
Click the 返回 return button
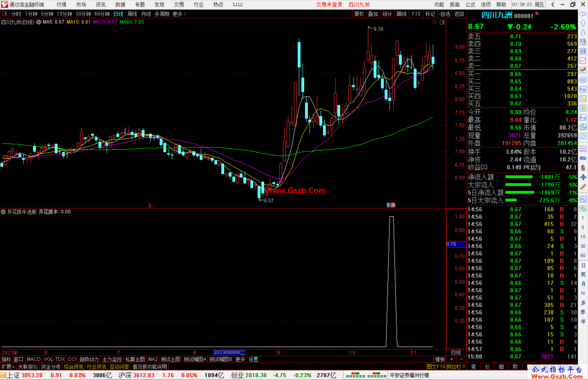pyautogui.click(x=459, y=14)
